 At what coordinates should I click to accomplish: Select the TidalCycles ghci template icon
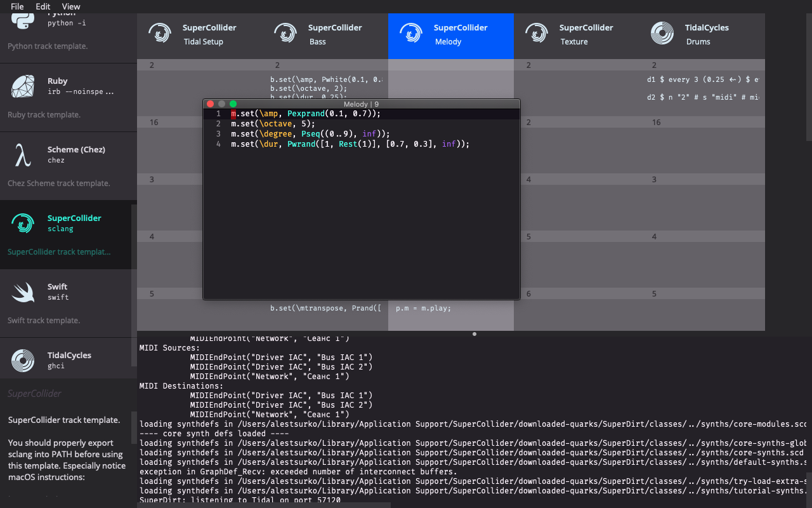click(x=22, y=361)
